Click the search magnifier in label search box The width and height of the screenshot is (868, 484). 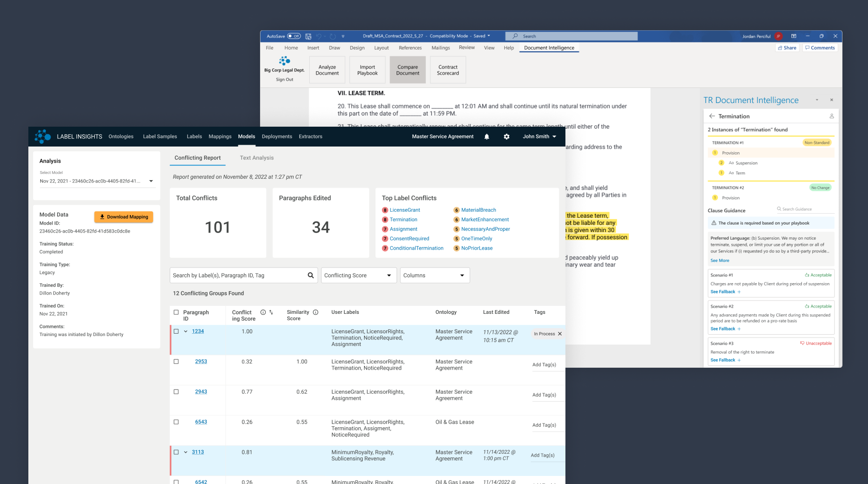311,275
